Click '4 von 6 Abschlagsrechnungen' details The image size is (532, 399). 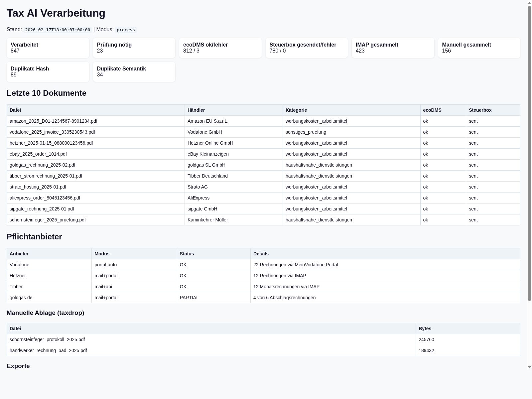285,298
